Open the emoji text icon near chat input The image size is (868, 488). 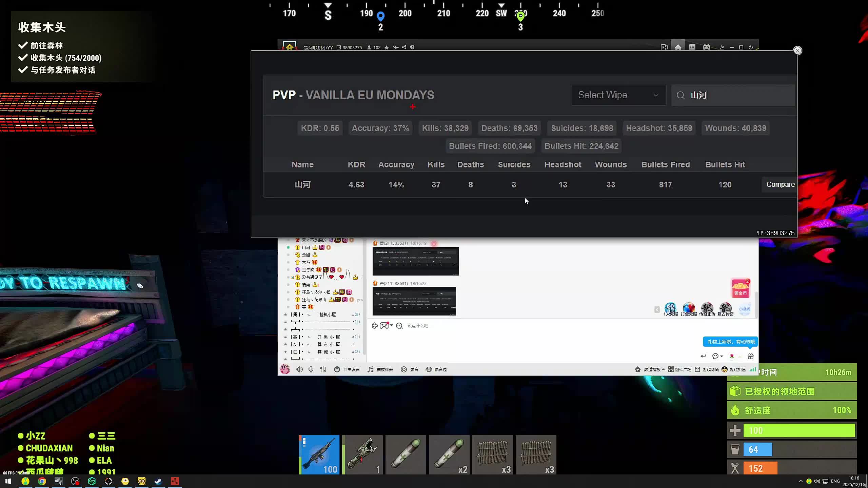click(x=399, y=326)
